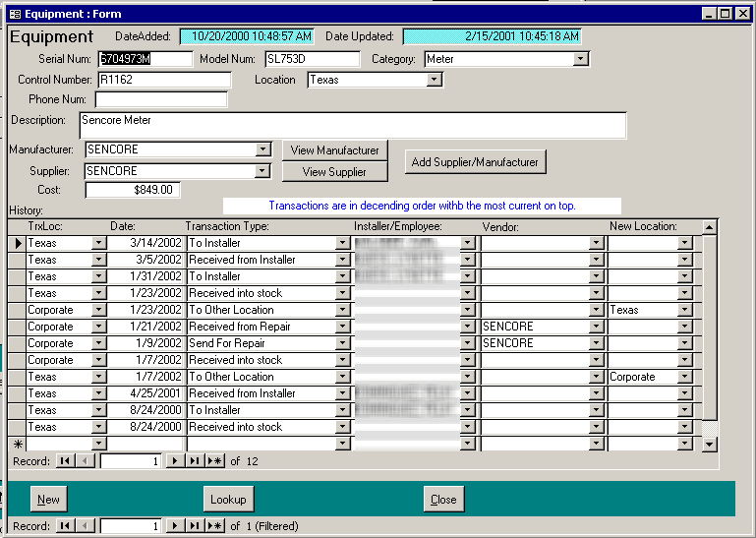Click the form icon in title bar
The height and width of the screenshot is (538, 756).
(x=14, y=14)
